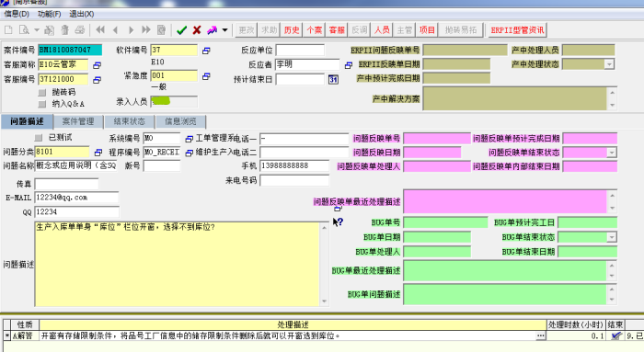The width and height of the screenshot is (644, 352).
Task: Open the ERPII型管资讯 button
Action: (x=517, y=30)
